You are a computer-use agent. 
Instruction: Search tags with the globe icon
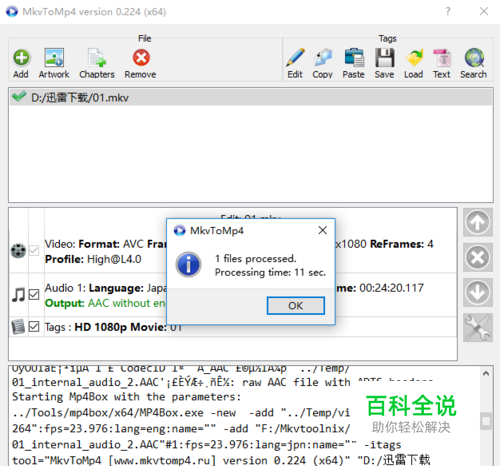coord(474,57)
